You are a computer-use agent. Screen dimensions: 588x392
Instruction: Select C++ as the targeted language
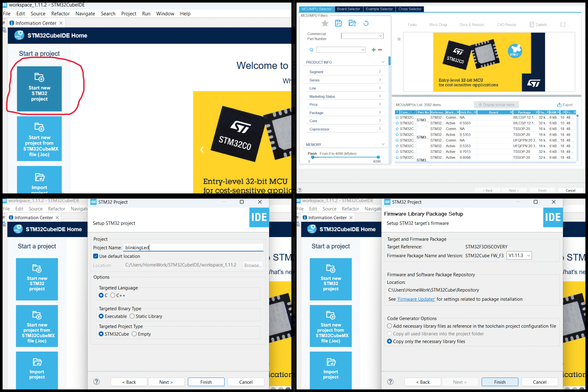tap(113, 295)
